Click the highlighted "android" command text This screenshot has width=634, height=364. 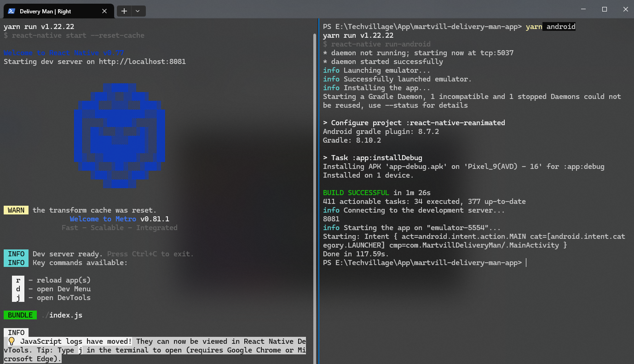point(560,27)
